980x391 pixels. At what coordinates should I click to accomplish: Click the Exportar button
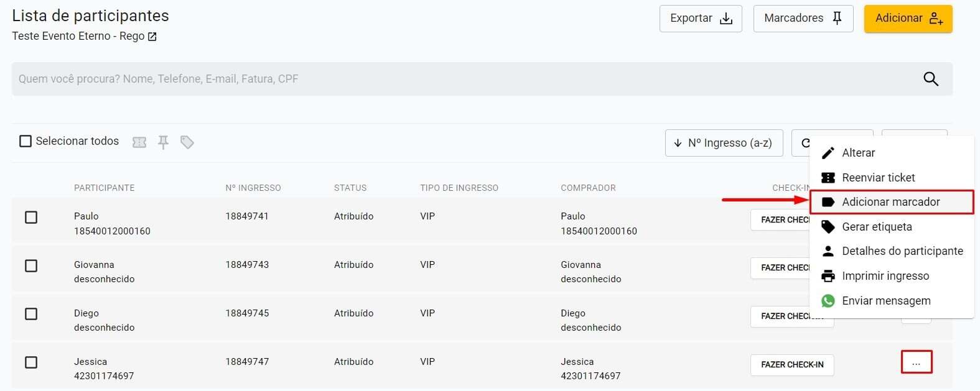point(700,19)
